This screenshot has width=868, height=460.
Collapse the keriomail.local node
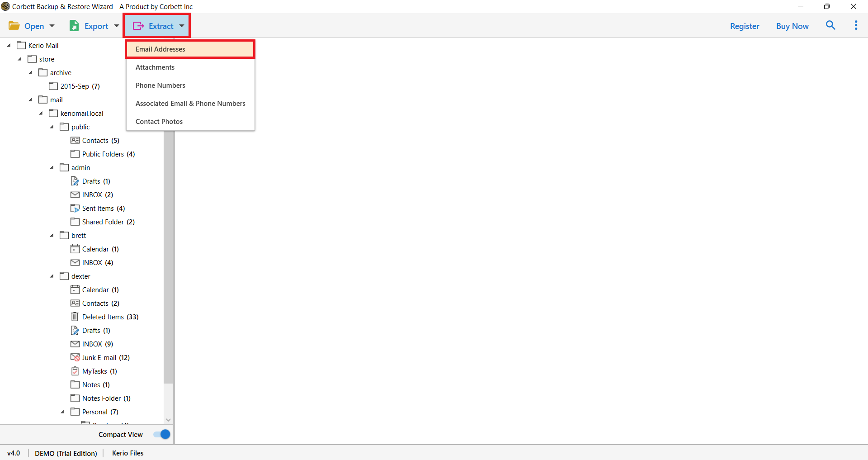pyautogui.click(x=41, y=113)
